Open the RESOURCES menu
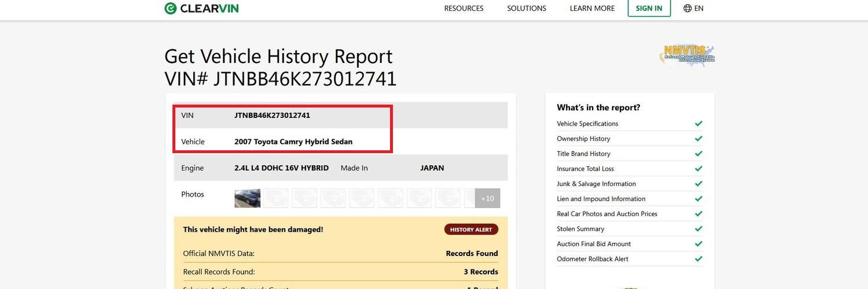The width and height of the screenshot is (868, 289). click(464, 8)
